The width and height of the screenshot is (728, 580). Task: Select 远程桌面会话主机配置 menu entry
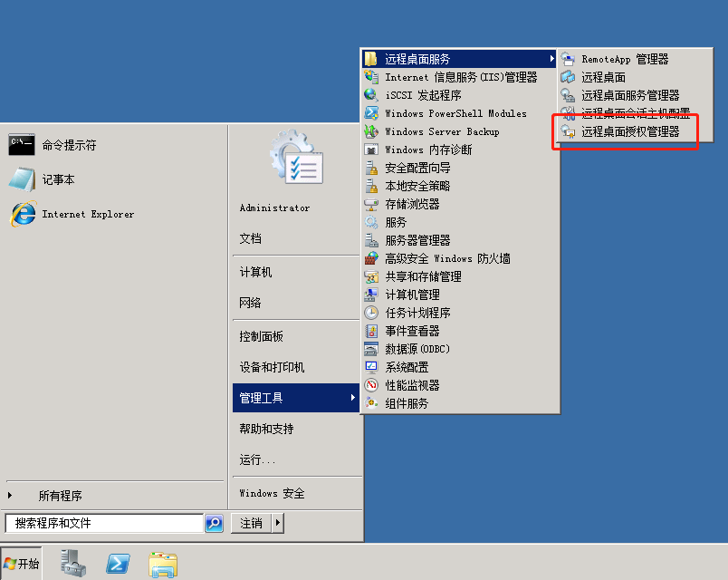[637, 113]
